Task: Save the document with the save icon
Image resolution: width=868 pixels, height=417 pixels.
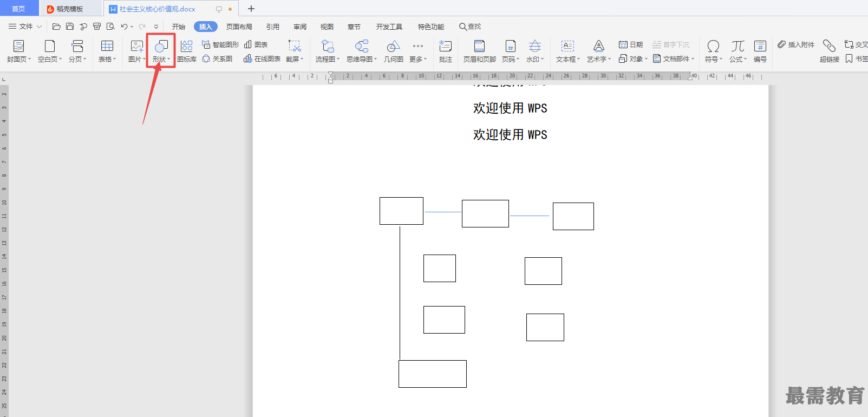Action: (x=70, y=27)
